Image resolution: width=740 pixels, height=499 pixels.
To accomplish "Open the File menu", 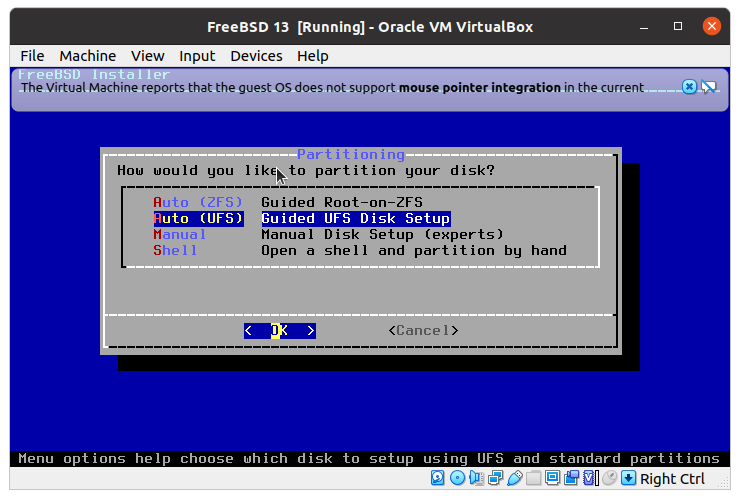I will tap(32, 56).
